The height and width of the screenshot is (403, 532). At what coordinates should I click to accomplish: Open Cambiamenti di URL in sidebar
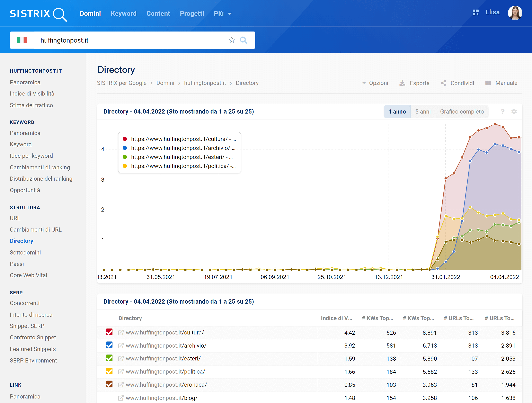tap(36, 230)
